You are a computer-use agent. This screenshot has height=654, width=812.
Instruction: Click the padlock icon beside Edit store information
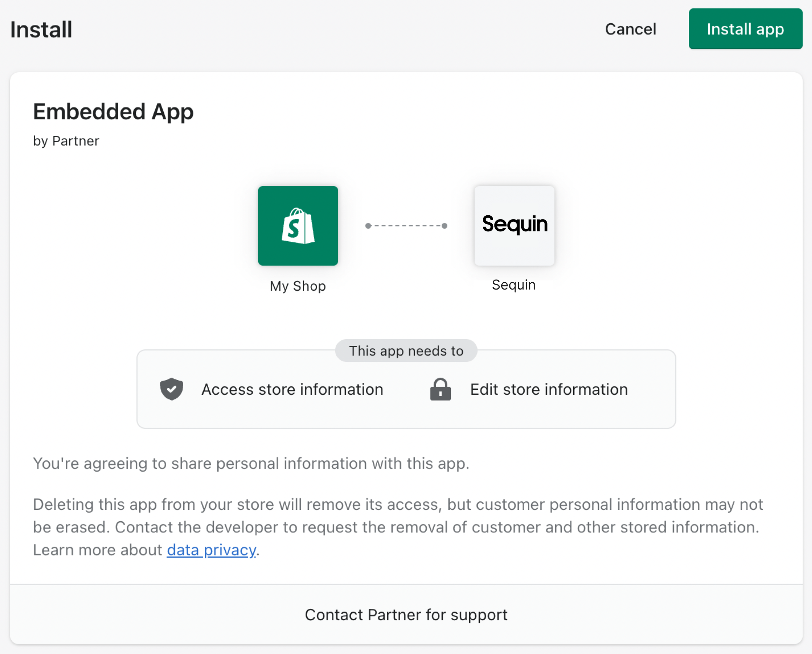[440, 389]
